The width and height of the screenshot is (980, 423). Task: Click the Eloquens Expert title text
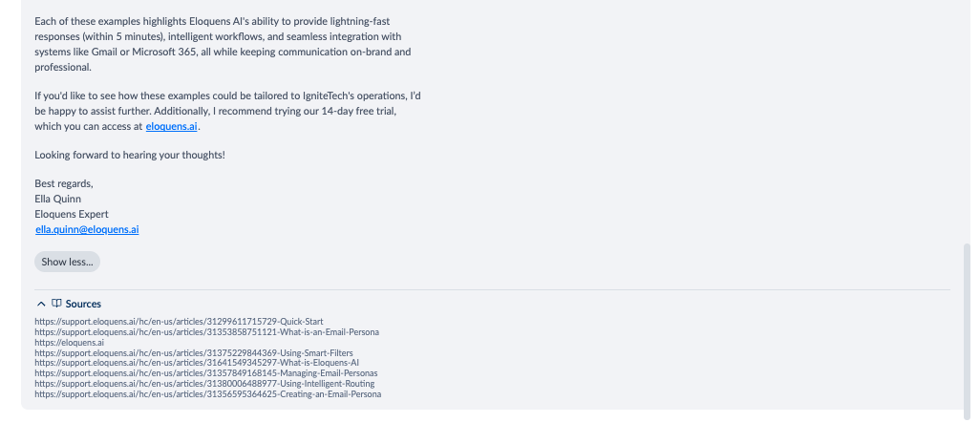click(72, 214)
